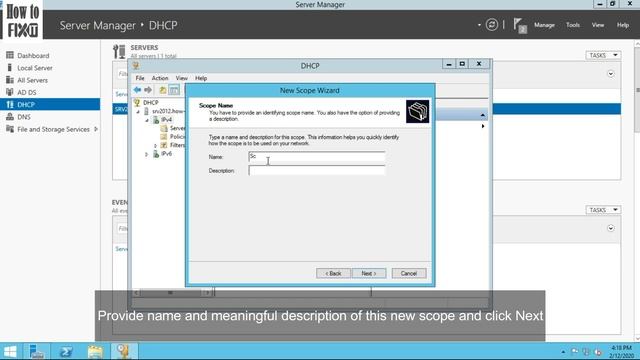Open Server Manager Help menu
This screenshot has height=360, width=640.
[x=622, y=25]
